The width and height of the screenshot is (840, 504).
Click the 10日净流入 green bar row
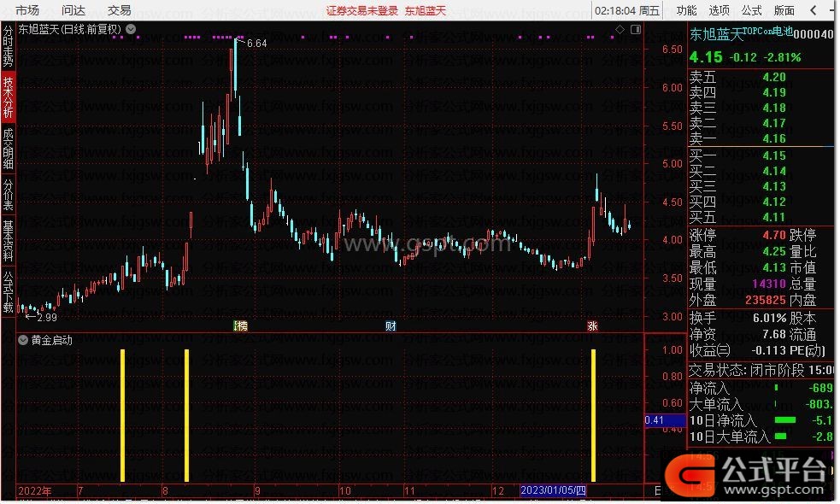[761, 420]
